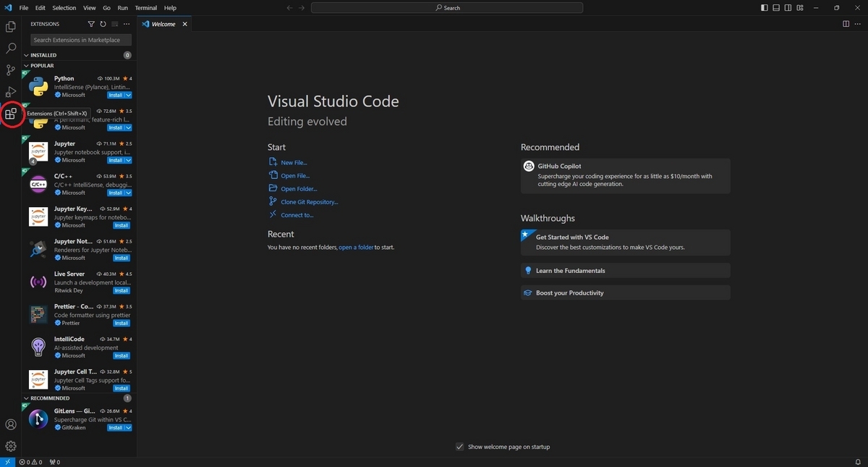The width and height of the screenshot is (868, 467).
Task: Open the Edit menu
Action: pos(41,8)
